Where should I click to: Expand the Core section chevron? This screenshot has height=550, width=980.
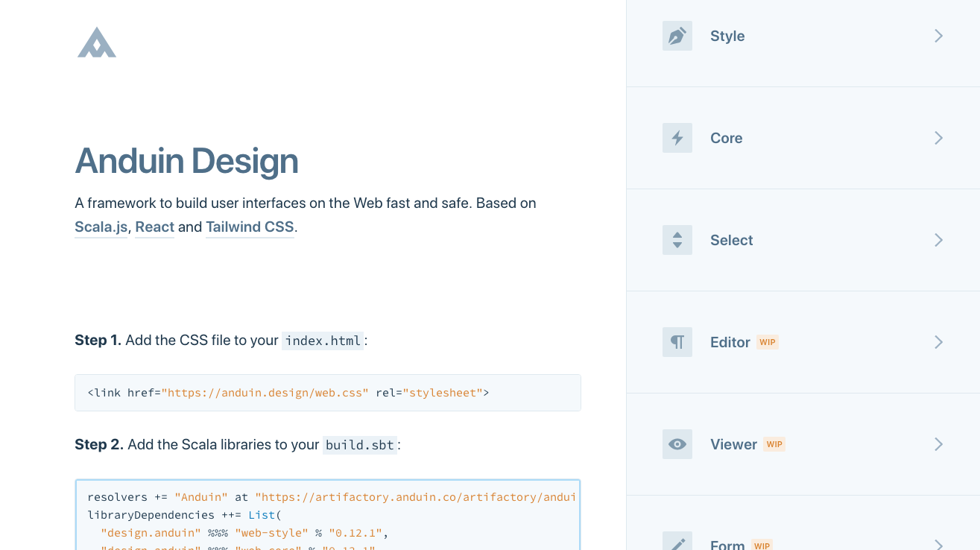tap(939, 138)
